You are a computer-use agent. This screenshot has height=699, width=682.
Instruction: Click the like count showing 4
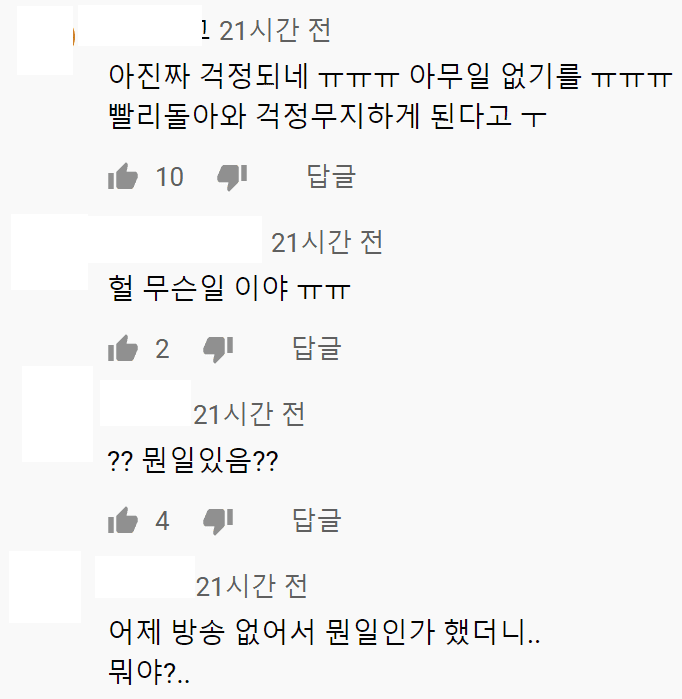coord(162,521)
